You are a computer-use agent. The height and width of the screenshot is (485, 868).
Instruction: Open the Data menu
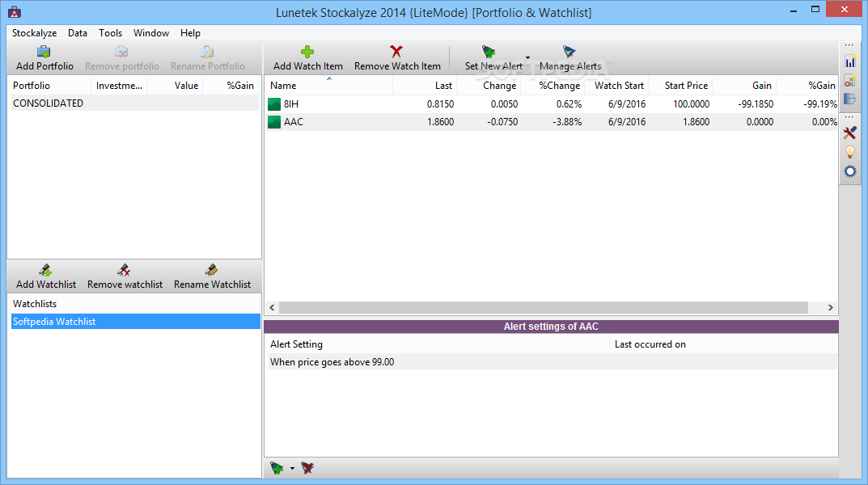[78, 33]
